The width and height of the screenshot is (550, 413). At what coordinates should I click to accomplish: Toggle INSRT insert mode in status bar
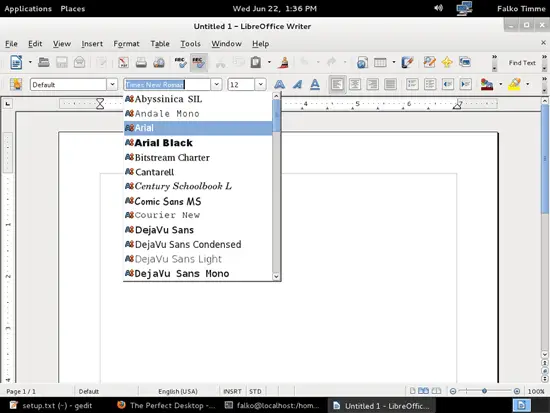coord(232,391)
